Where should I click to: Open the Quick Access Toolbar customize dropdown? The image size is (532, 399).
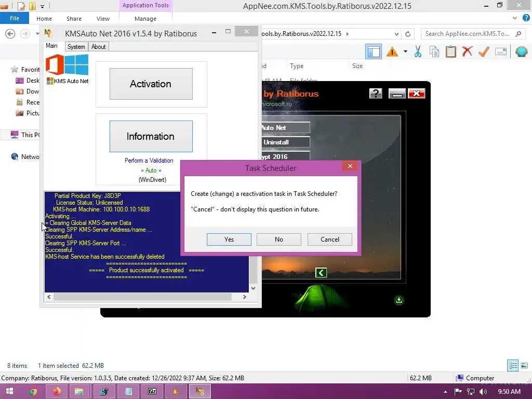42,6
